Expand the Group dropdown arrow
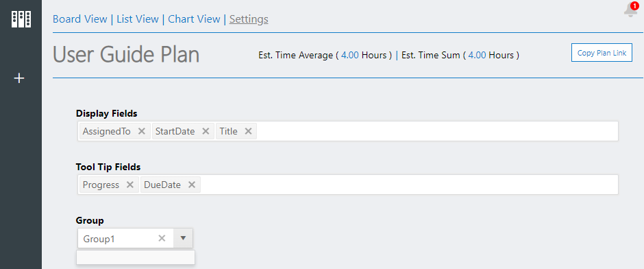 (183, 238)
